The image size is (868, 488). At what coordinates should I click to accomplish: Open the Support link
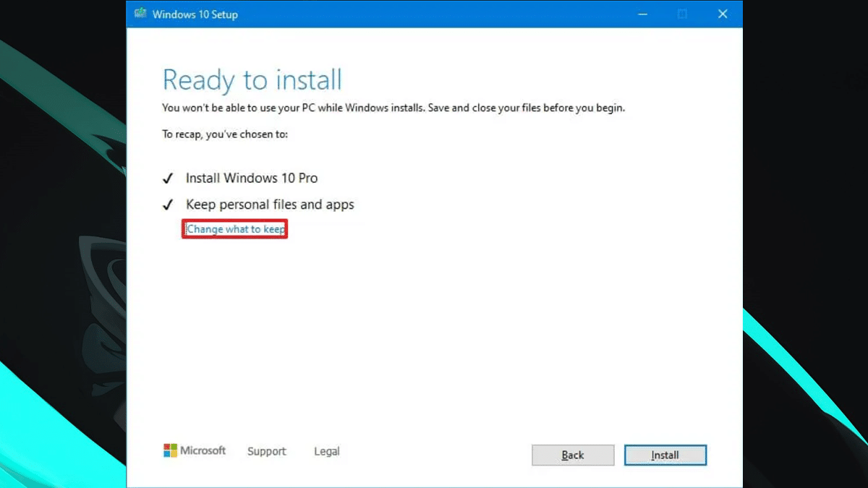[x=266, y=451]
